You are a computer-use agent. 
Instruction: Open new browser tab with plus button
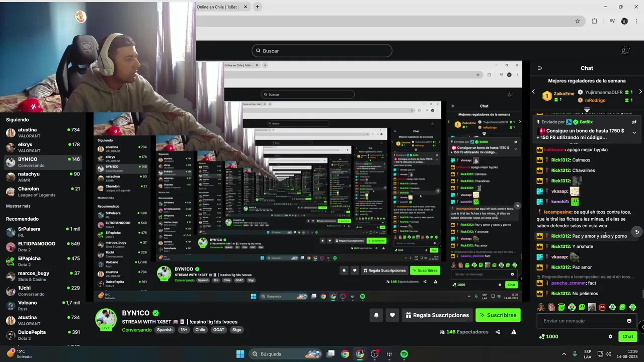point(258,7)
